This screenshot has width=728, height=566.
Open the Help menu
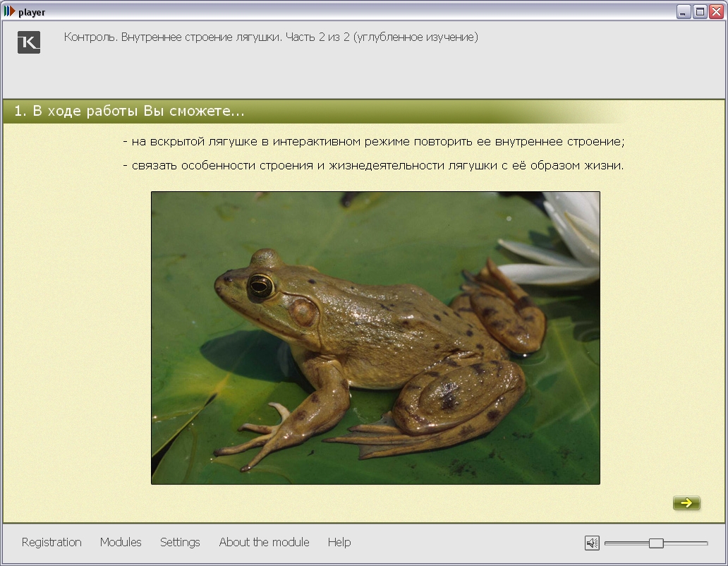[339, 542]
